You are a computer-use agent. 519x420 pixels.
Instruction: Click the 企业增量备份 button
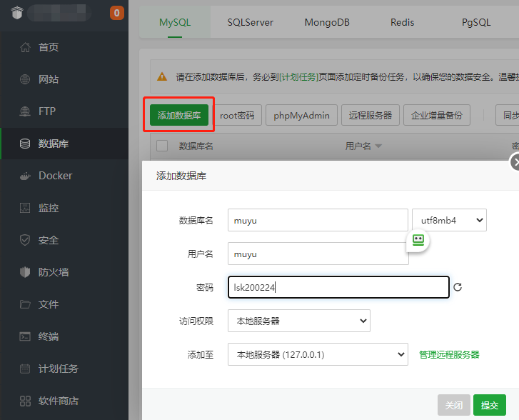pyautogui.click(x=437, y=115)
